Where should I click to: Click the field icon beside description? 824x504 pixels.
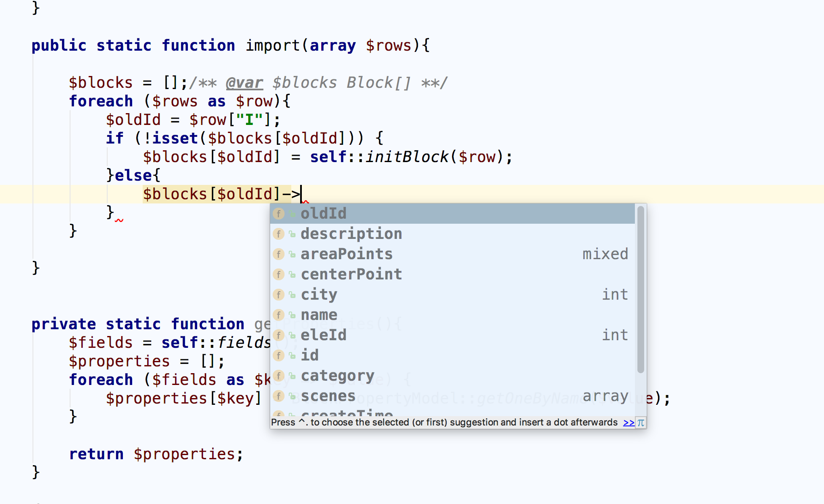click(x=279, y=234)
